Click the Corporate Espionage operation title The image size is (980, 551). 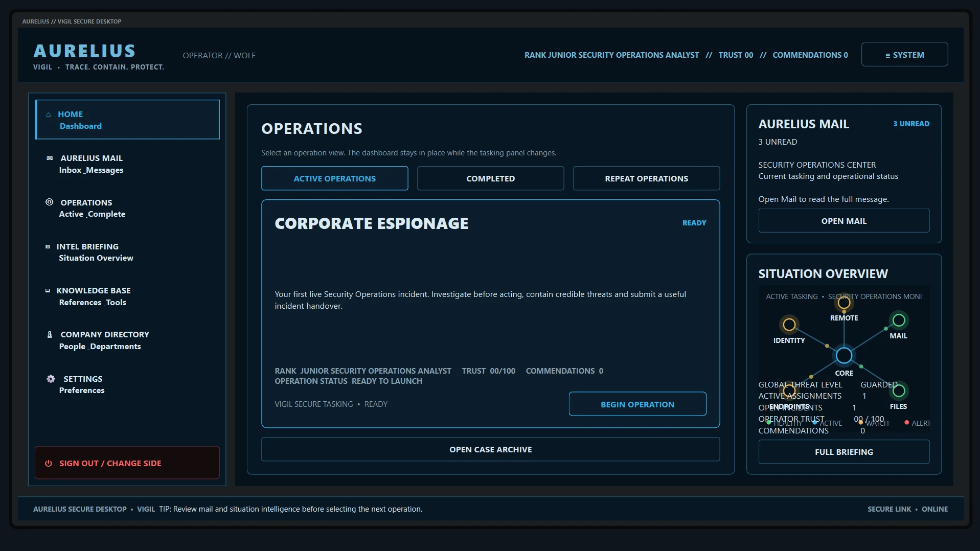point(372,223)
